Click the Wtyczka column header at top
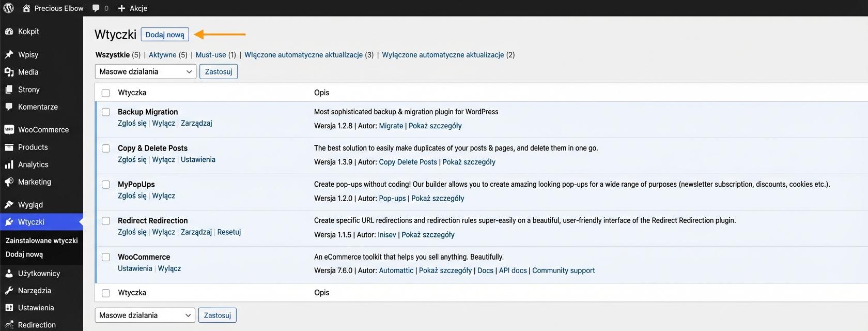 [132, 93]
